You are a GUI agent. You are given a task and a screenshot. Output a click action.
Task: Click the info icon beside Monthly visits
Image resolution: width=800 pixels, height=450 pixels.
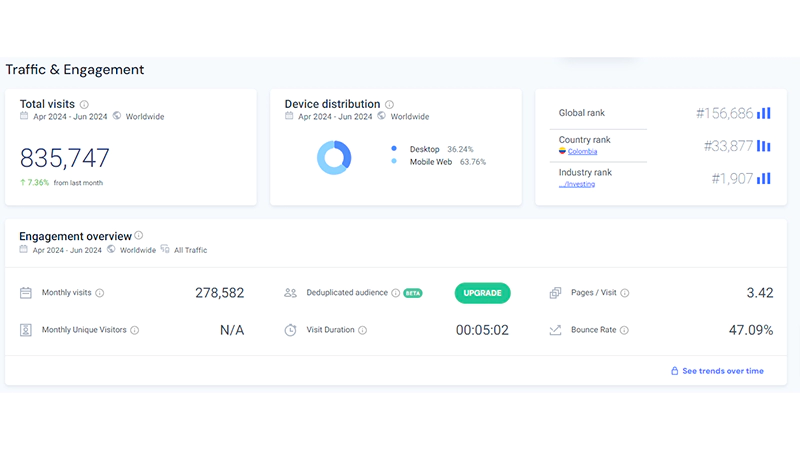point(100,293)
